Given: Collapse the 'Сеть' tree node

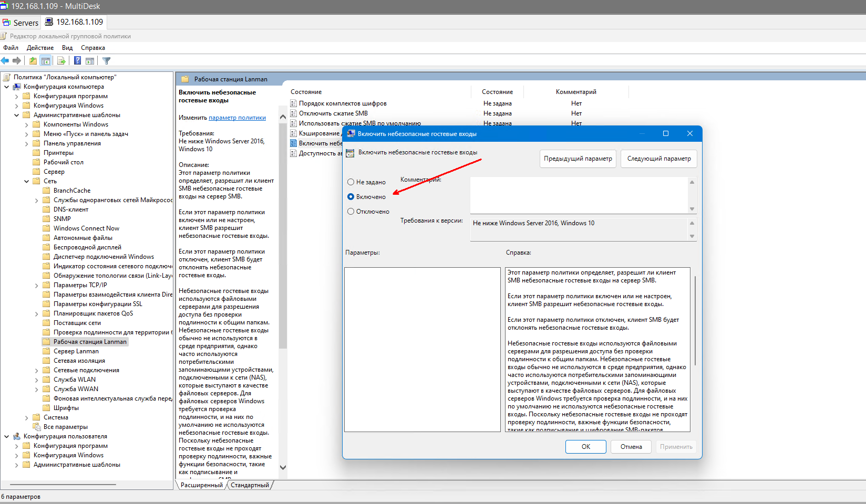Looking at the screenshot, I should pyautogui.click(x=26, y=181).
